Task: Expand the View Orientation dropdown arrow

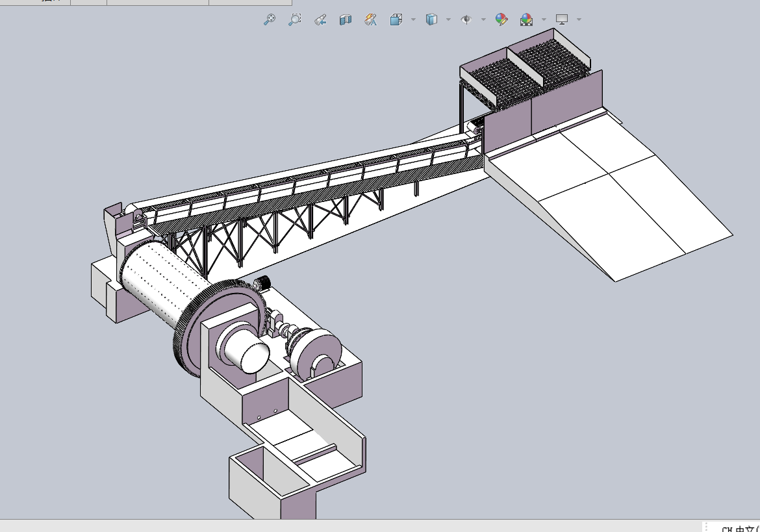Action: pyautogui.click(x=413, y=19)
